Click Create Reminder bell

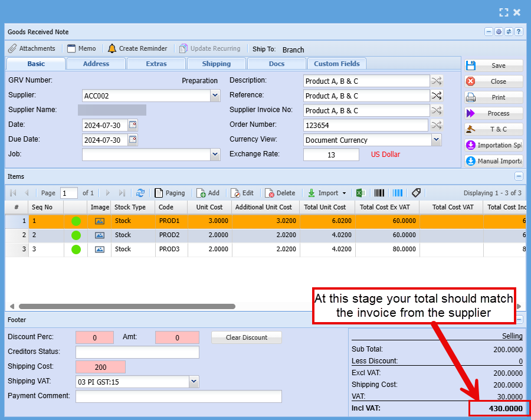click(137, 48)
